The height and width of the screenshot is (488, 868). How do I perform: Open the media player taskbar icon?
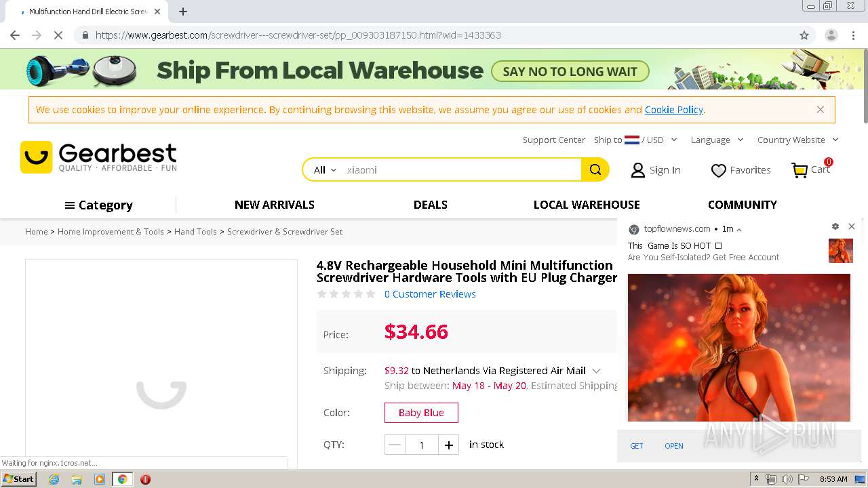(x=100, y=479)
